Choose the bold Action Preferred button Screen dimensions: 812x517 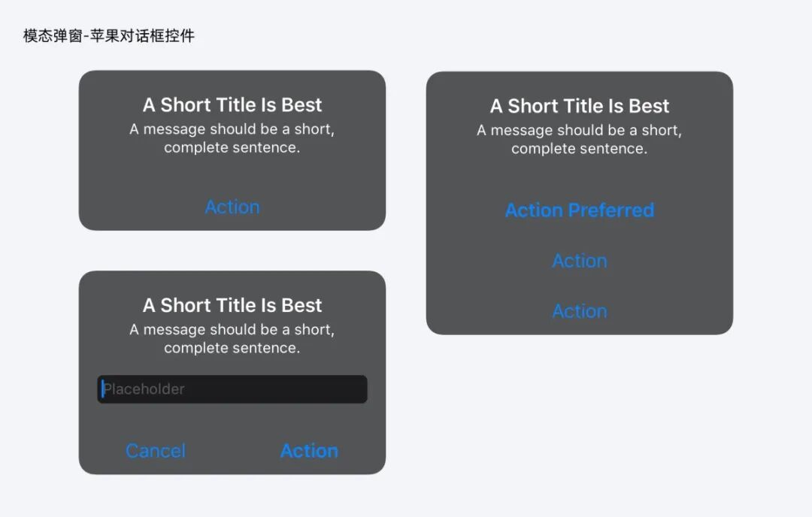pos(580,210)
